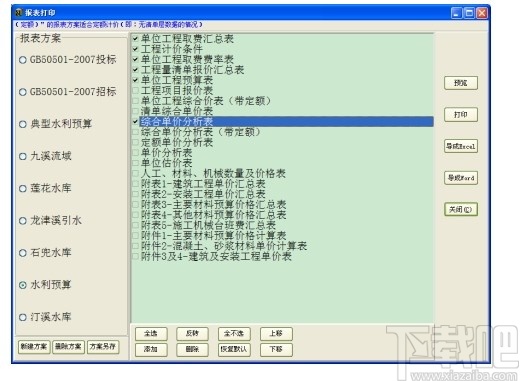
Task: Click the 全选 select-all button
Action: 151,333
